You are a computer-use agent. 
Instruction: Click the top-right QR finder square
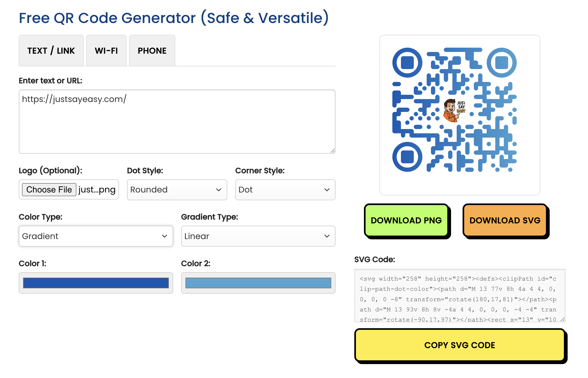coord(501,63)
